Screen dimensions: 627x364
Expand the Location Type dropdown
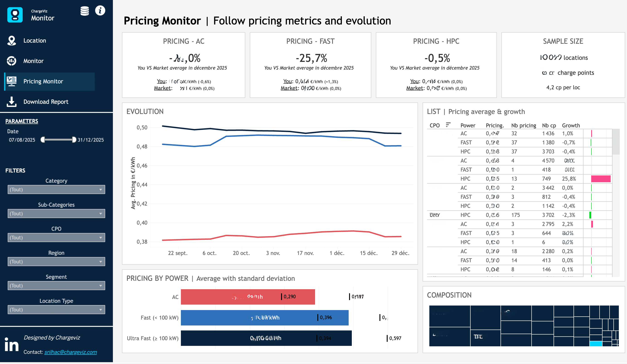[56, 310]
